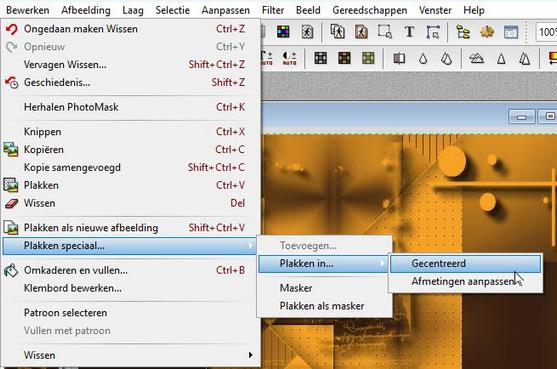Open the Gereedschappen menu
The image size is (557, 369).
pyautogui.click(x=370, y=10)
